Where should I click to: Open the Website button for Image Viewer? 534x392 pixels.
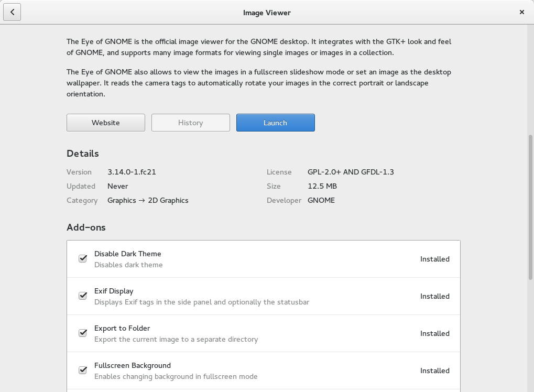pyautogui.click(x=105, y=123)
